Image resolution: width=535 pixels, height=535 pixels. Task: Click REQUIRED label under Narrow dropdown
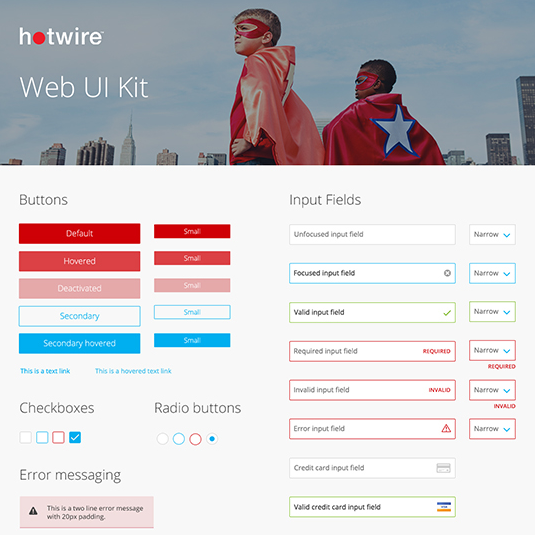click(502, 366)
